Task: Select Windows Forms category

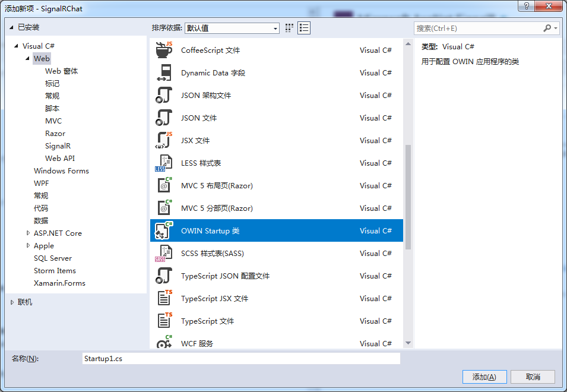Action: 61,170
